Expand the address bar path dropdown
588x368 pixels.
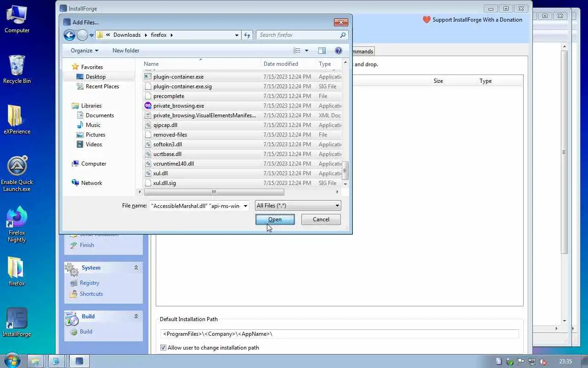click(x=237, y=35)
